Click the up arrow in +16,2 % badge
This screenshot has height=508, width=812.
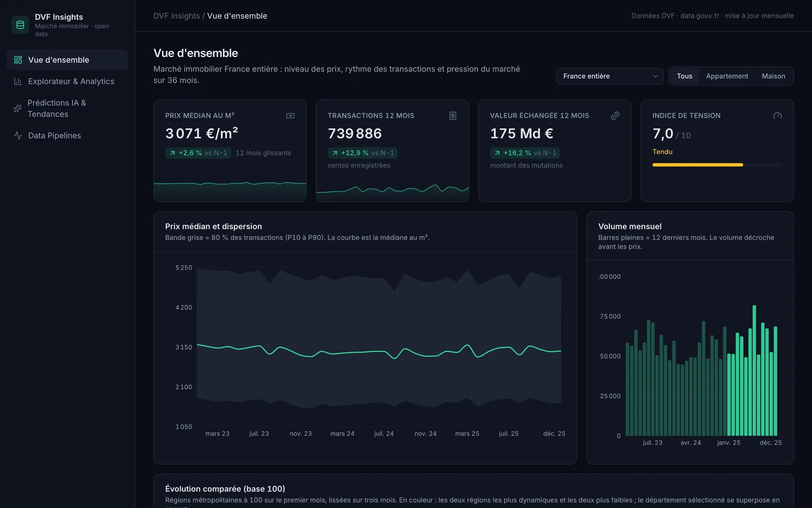[497, 153]
